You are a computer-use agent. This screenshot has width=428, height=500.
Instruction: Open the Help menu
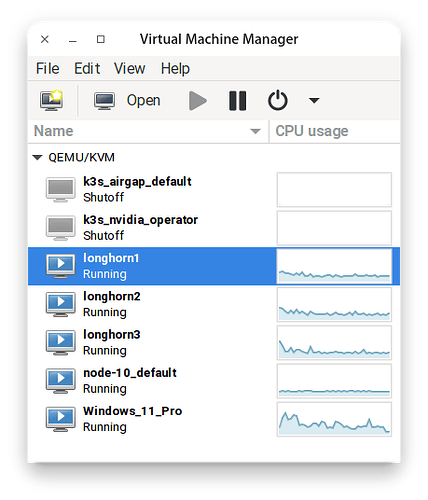click(175, 69)
